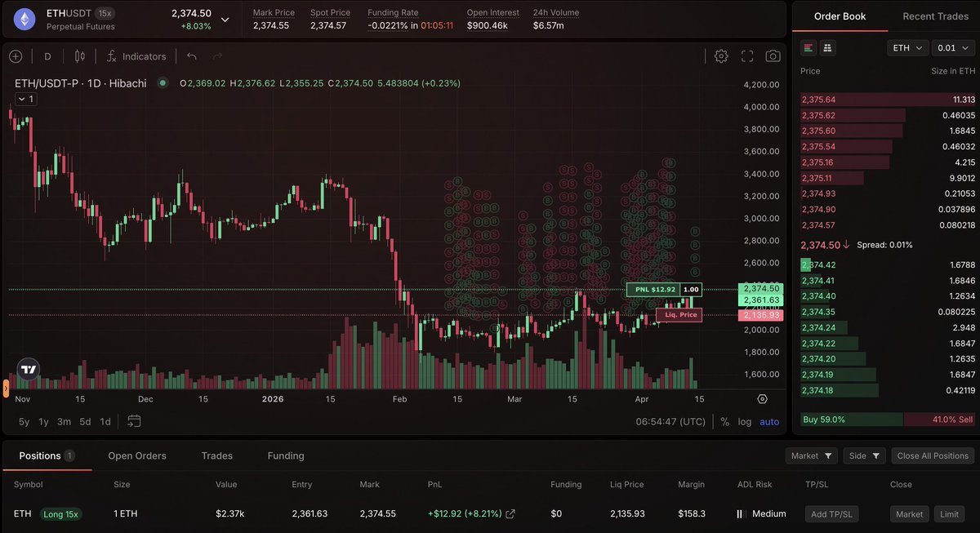Select the 1y time range

tap(44, 422)
